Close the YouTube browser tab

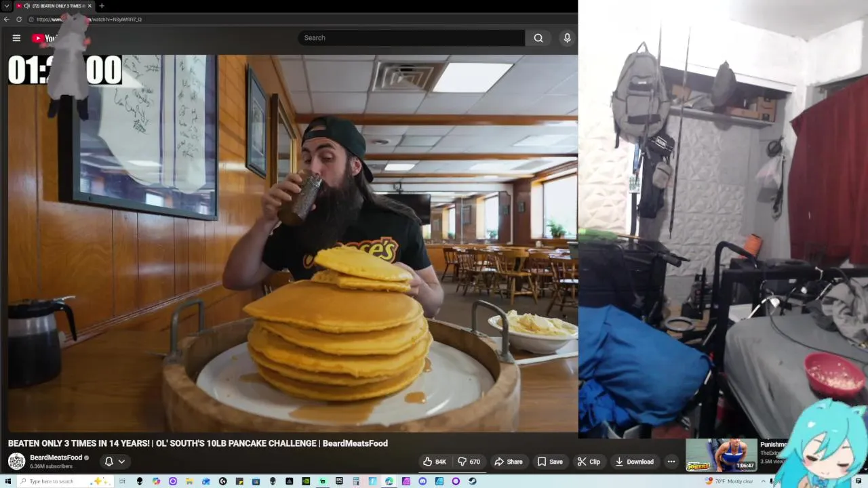click(90, 5)
